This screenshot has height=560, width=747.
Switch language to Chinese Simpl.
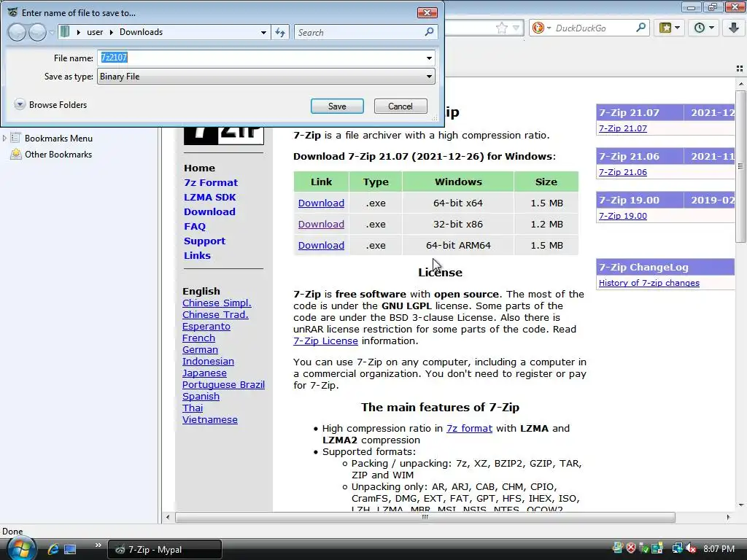coord(217,303)
